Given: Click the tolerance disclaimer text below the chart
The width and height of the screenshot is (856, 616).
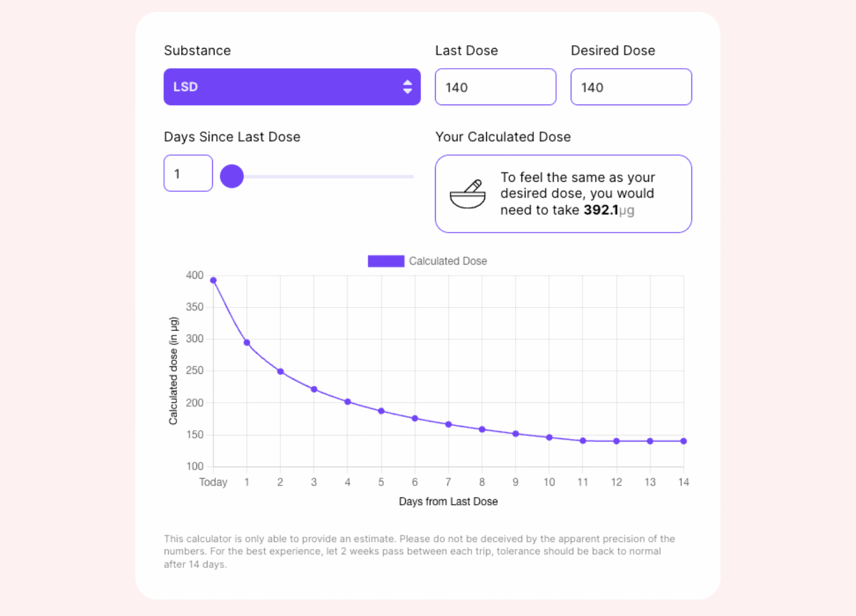Looking at the screenshot, I should click(419, 551).
